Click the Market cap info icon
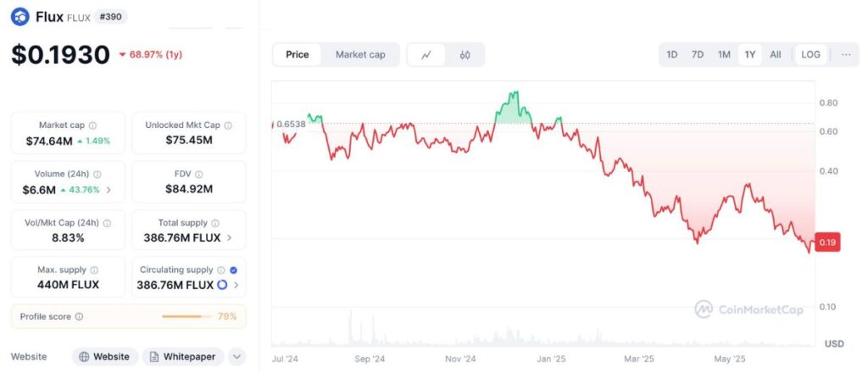Screen dimensions: 868x373 [x=92, y=125]
